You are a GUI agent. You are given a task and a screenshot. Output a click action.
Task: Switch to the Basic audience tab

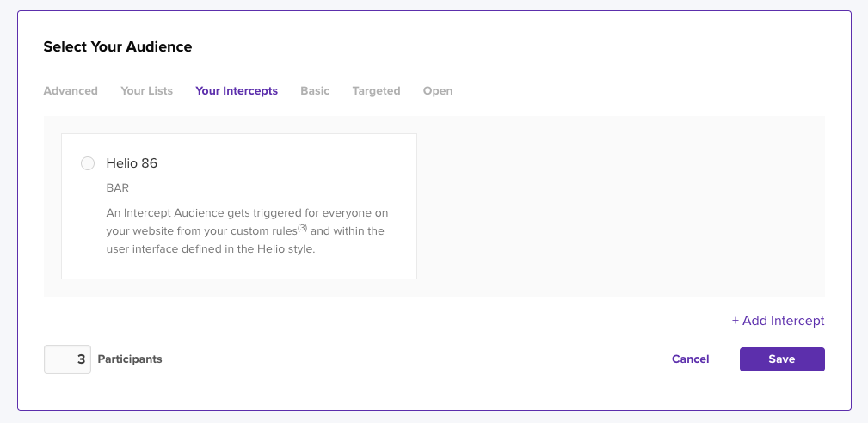[x=315, y=90]
